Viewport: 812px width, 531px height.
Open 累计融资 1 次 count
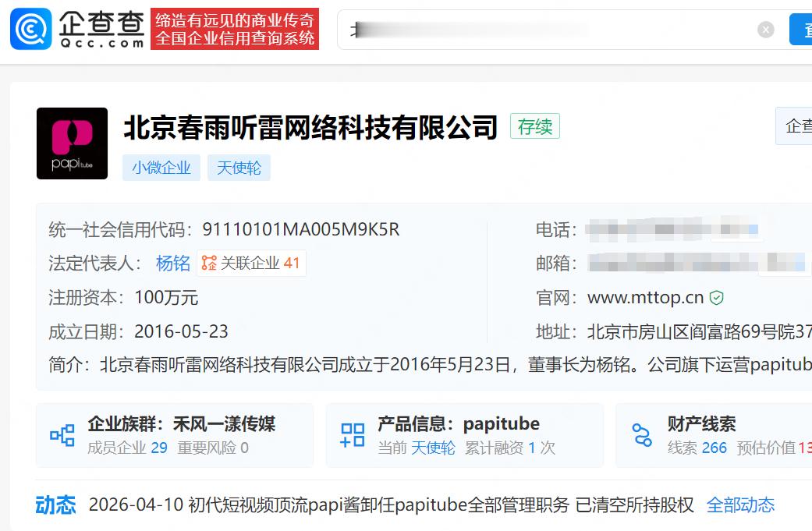(510, 448)
